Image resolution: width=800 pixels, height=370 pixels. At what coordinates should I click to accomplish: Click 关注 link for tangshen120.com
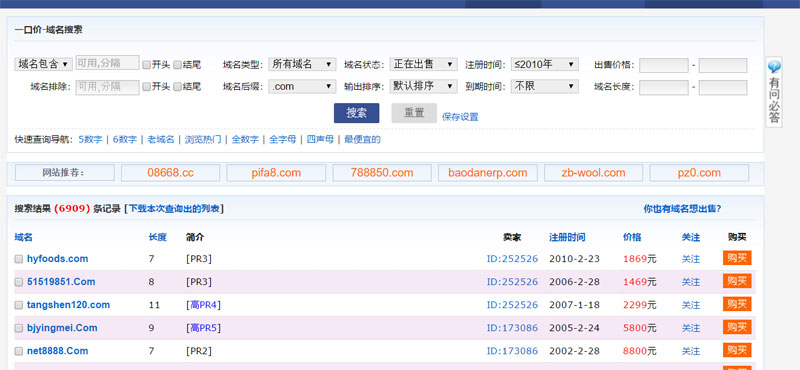[691, 305]
